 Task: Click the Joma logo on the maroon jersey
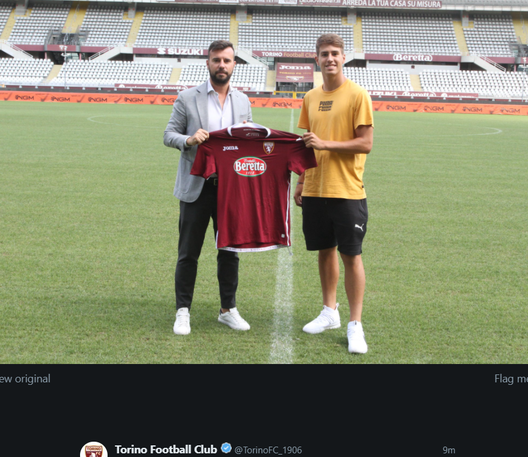coord(230,148)
